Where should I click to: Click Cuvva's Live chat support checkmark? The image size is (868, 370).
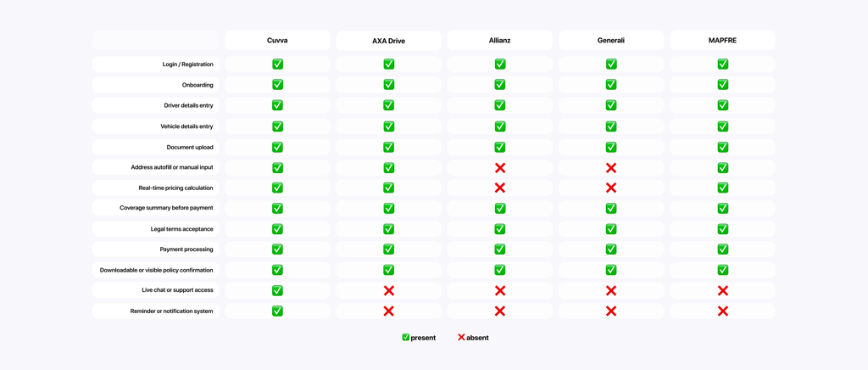pos(277,290)
